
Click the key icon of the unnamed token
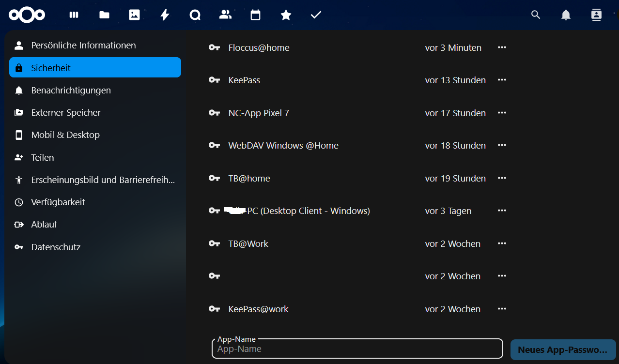click(x=214, y=276)
